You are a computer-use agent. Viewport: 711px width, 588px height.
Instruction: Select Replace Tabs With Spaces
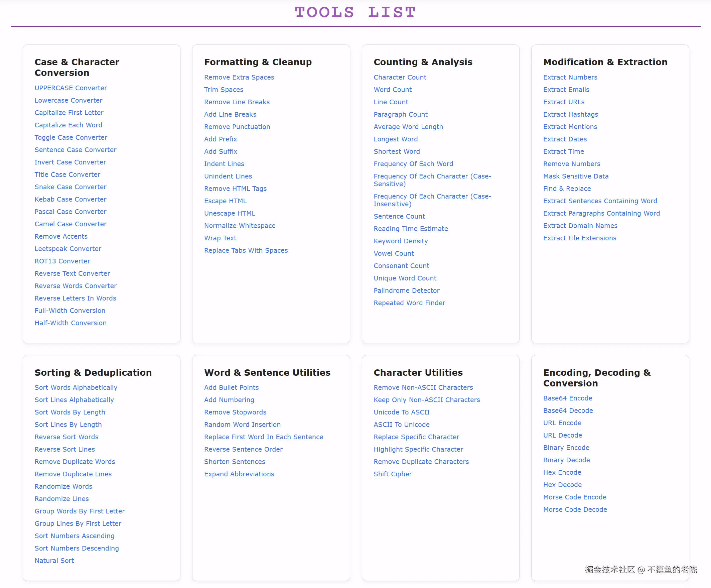(x=246, y=251)
